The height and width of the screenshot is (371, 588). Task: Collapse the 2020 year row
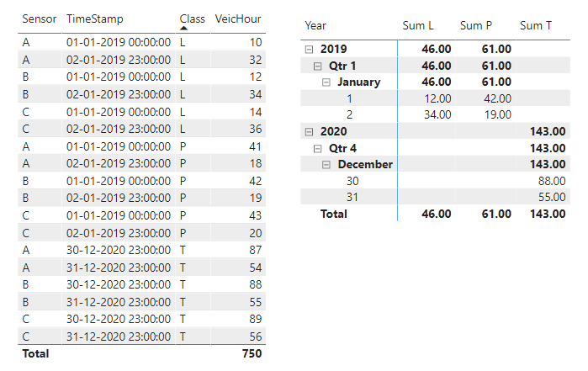click(309, 132)
